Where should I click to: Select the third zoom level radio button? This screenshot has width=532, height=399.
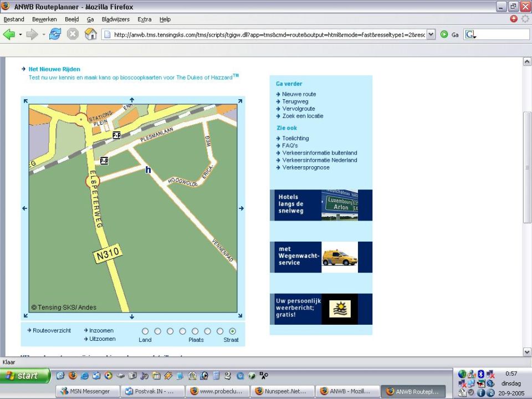(170, 331)
